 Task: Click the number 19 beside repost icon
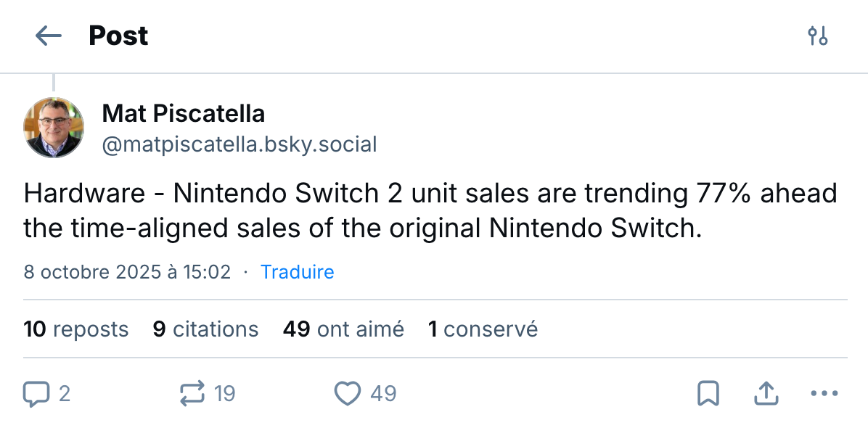[x=225, y=394]
